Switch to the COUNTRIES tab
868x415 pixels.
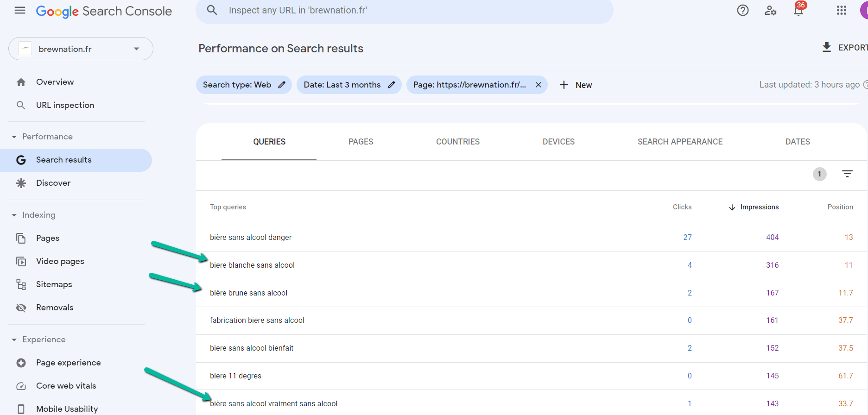(458, 142)
